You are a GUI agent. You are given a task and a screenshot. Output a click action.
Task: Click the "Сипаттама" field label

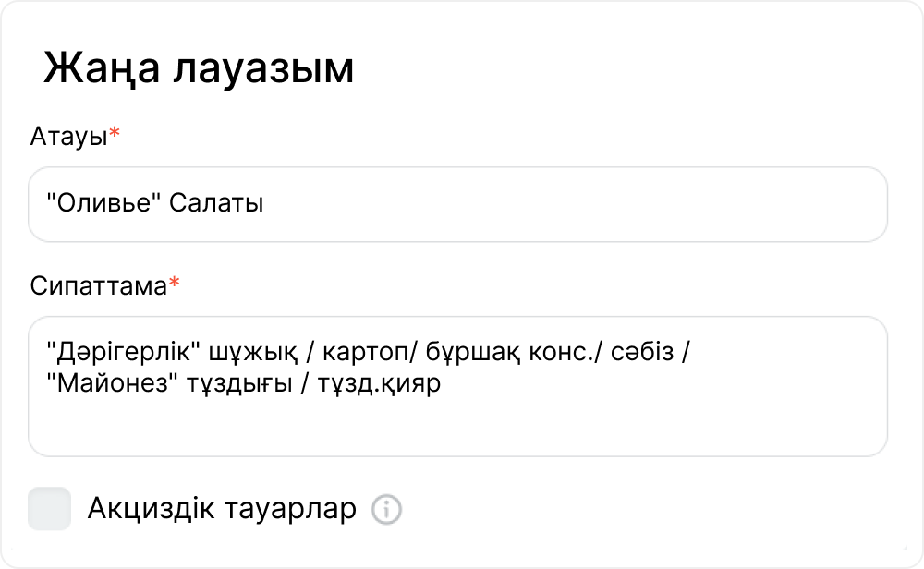click(x=97, y=285)
